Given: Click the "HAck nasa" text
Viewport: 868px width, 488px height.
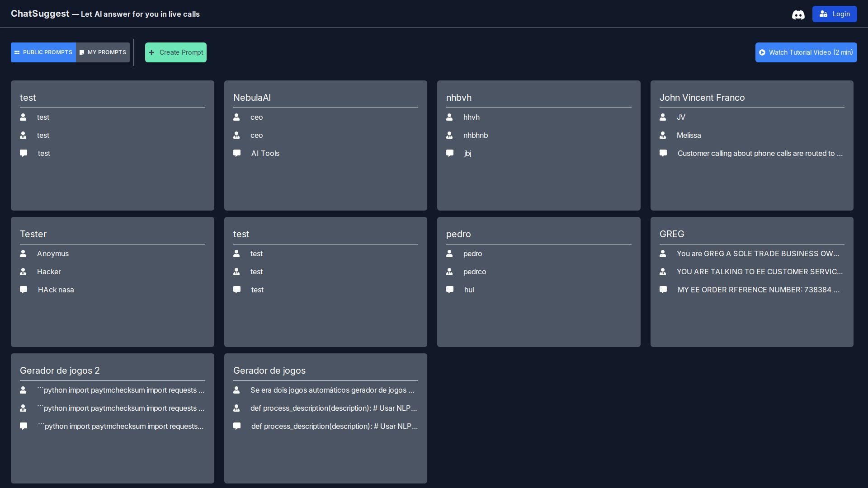Looking at the screenshot, I should point(56,290).
